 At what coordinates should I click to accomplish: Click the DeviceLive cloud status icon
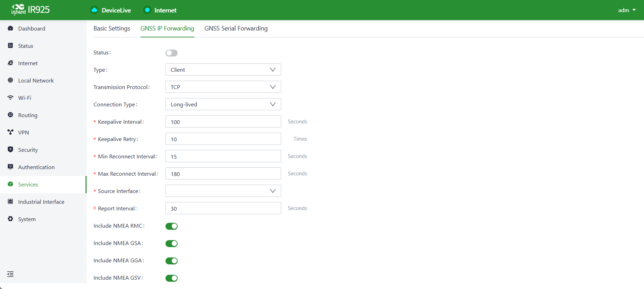click(x=94, y=10)
